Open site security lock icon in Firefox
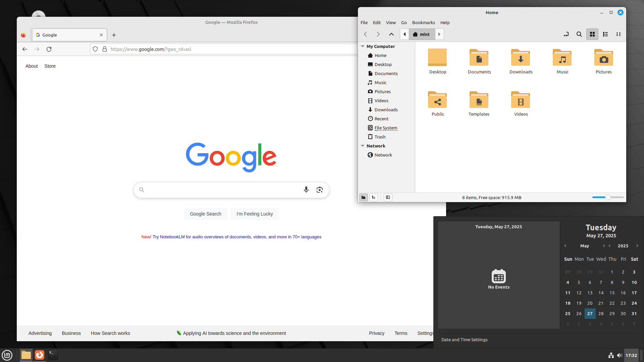644x362 pixels. tap(105, 49)
